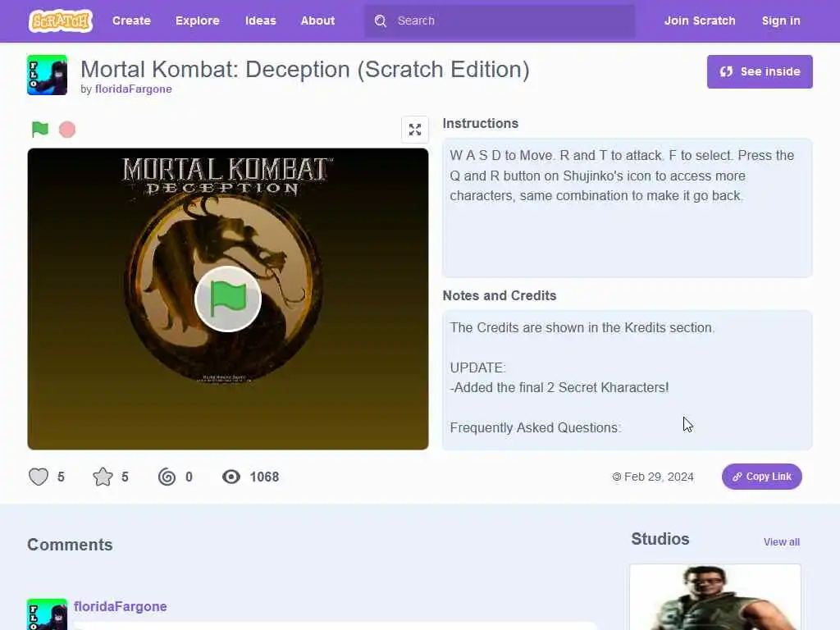840x630 pixels.
Task: Click the Comments heading
Action: tap(71, 545)
